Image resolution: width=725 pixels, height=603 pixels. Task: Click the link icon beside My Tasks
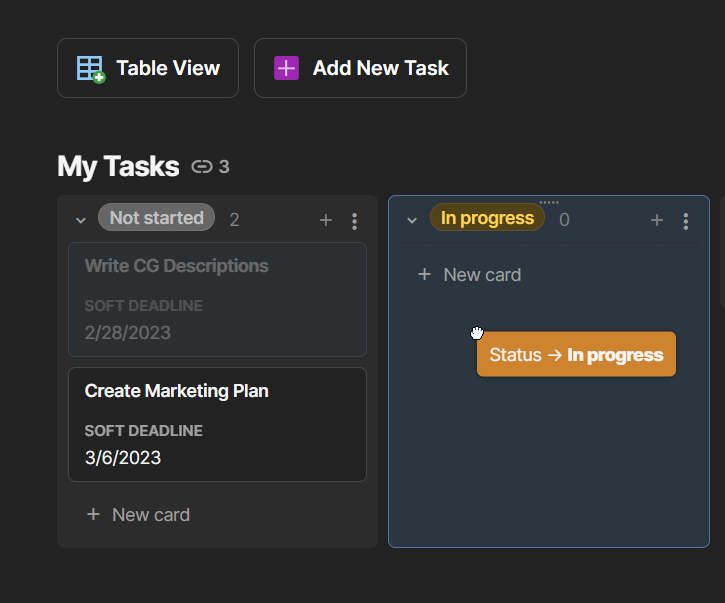[202, 167]
